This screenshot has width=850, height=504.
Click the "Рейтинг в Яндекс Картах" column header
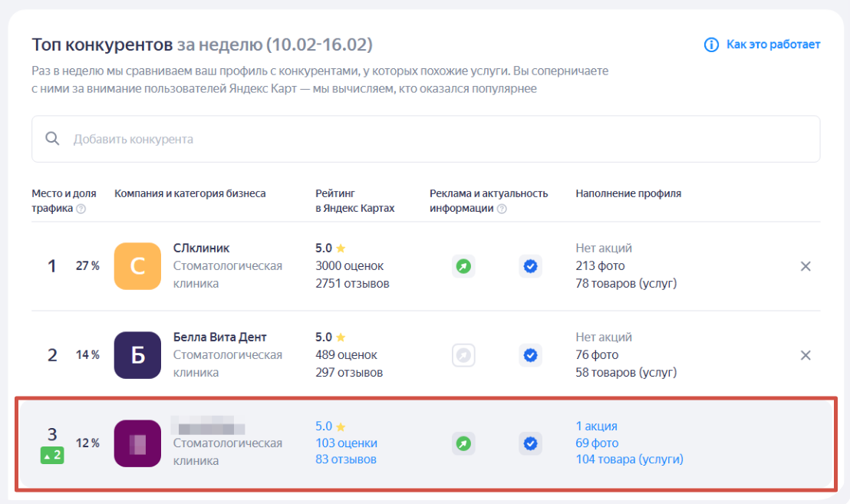point(355,200)
